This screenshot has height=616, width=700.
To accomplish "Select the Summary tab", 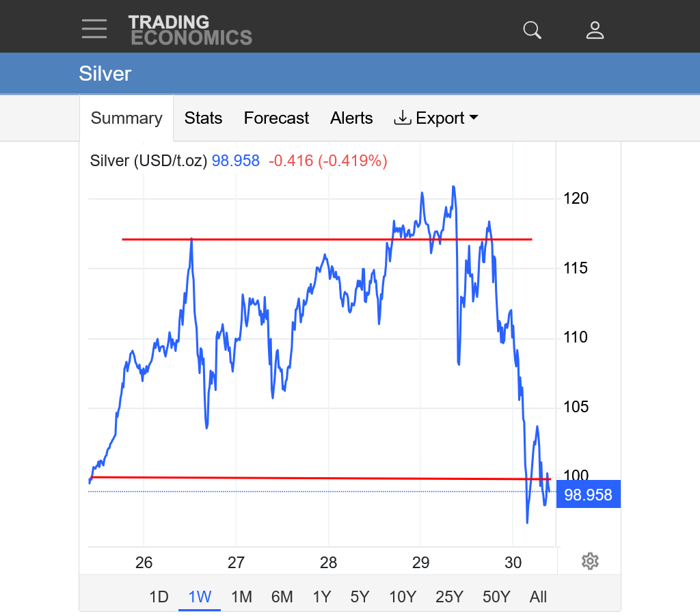I will (x=126, y=118).
